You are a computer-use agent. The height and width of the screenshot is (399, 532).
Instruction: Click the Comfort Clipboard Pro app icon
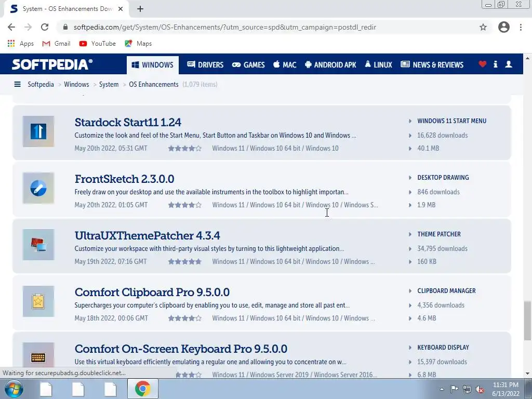[x=38, y=301]
